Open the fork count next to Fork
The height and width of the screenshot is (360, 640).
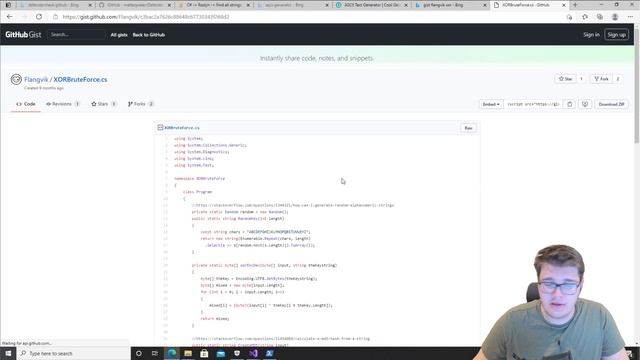618,79
